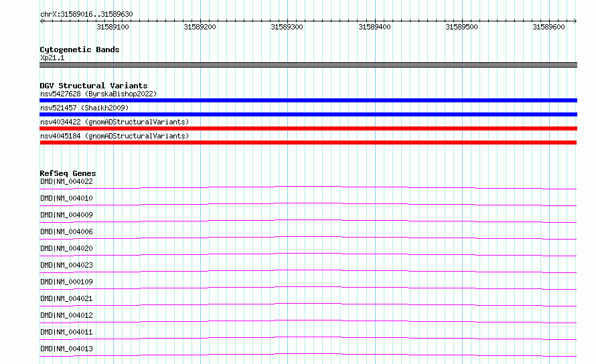This screenshot has height=364, width=596.
Task: Click the magenta intron line of DMD|NM_004023
Action: (x=308, y=270)
